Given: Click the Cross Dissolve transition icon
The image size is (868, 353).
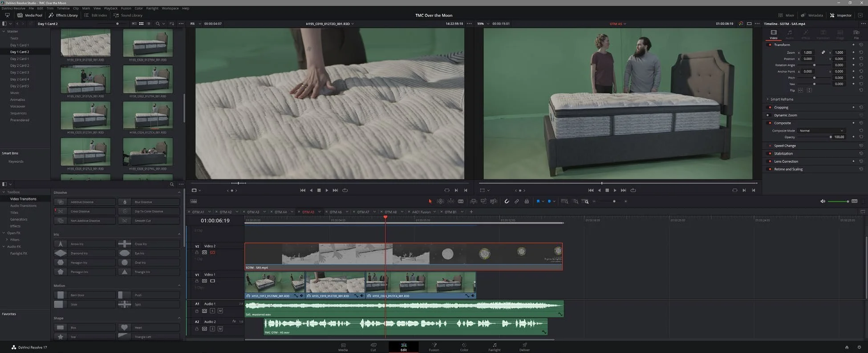Looking at the screenshot, I should click(x=61, y=211).
